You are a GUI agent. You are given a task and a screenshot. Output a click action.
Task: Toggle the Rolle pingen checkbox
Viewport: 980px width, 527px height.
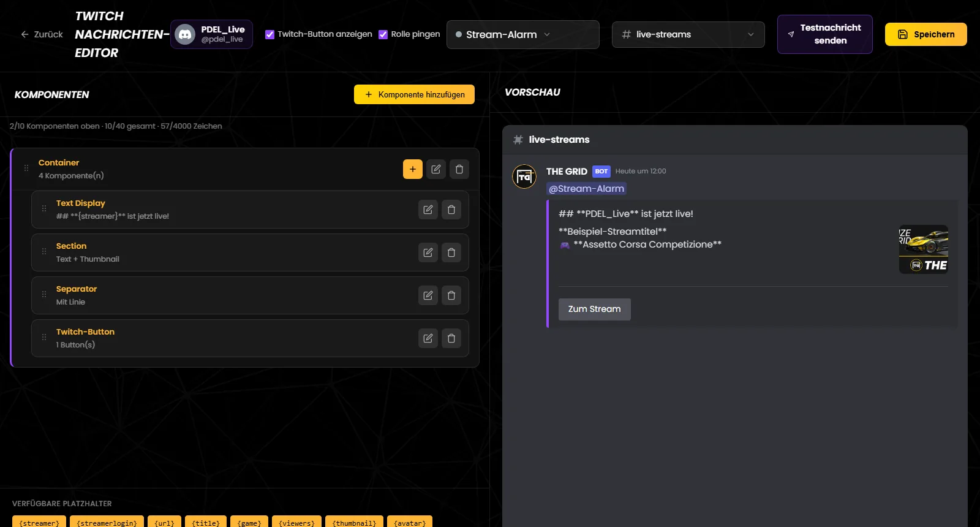pyautogui.click(x=383, y=34)
